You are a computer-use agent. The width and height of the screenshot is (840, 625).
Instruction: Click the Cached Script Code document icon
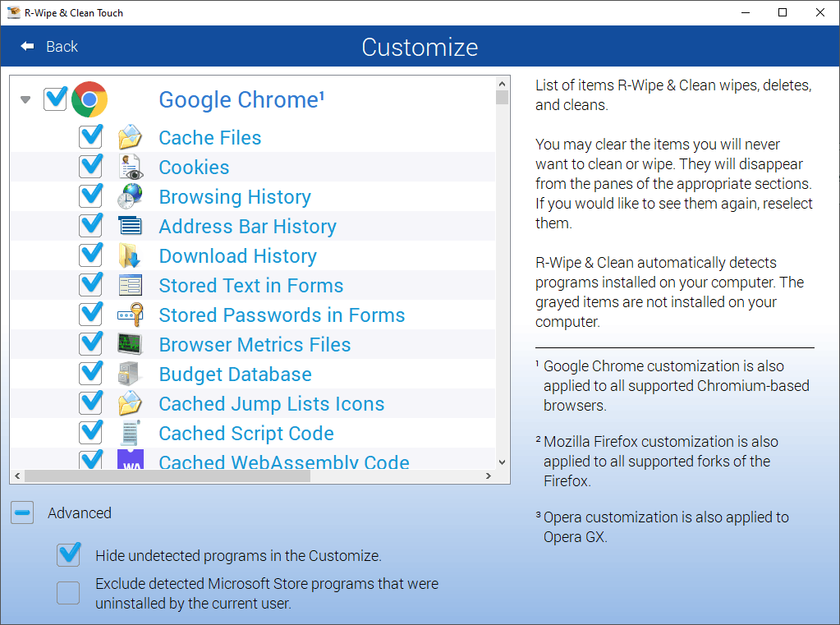[x=131, y=433]
